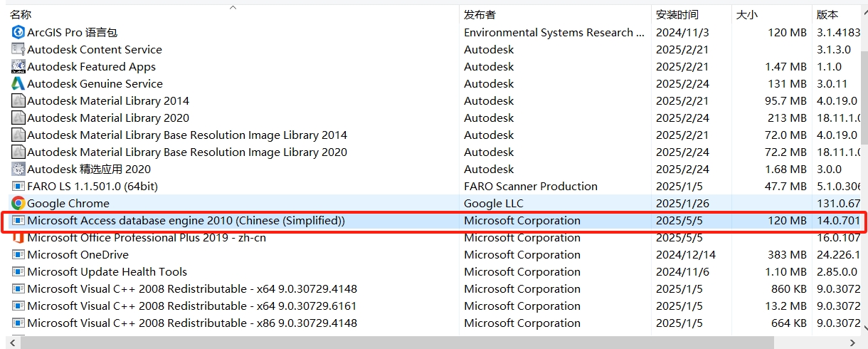Screen dimensions: 868x349
Task: Click the 1.47 MB size value
Action: pyautogui.click(x=785, y=66)
